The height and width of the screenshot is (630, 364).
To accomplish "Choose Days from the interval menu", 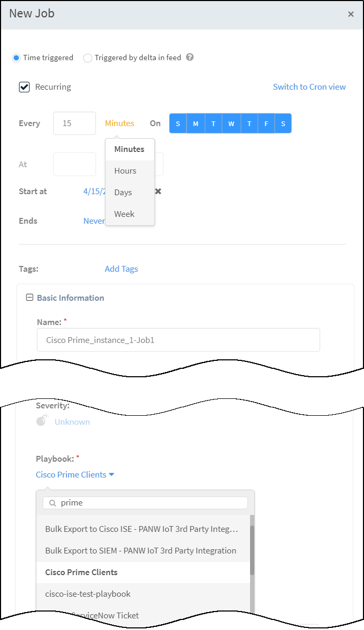I will tap(123, 192).
